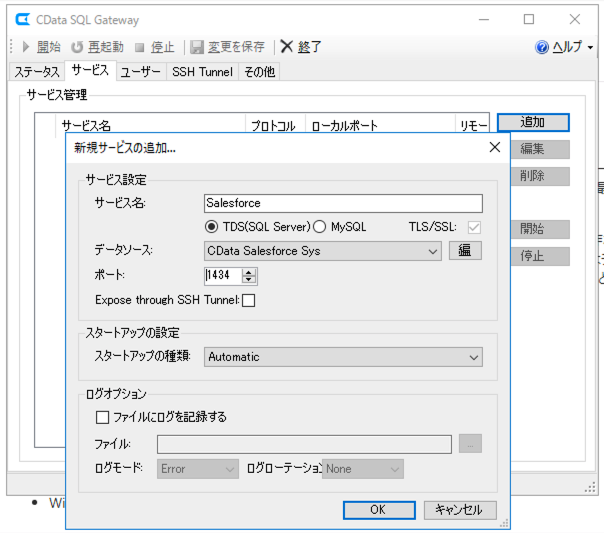Click the 停止 toolbar item

(x=155, y=47)
